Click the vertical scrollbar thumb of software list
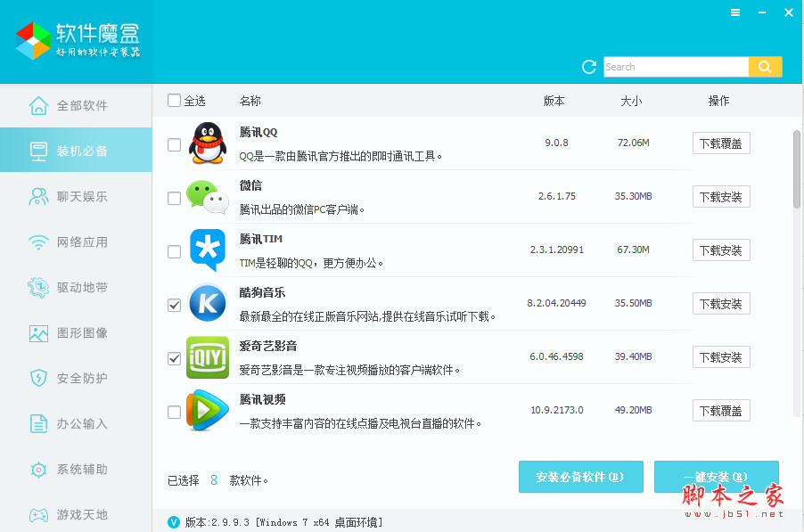Image resolution: width=804 pixels, height=532 pixels. coord(797,169)
